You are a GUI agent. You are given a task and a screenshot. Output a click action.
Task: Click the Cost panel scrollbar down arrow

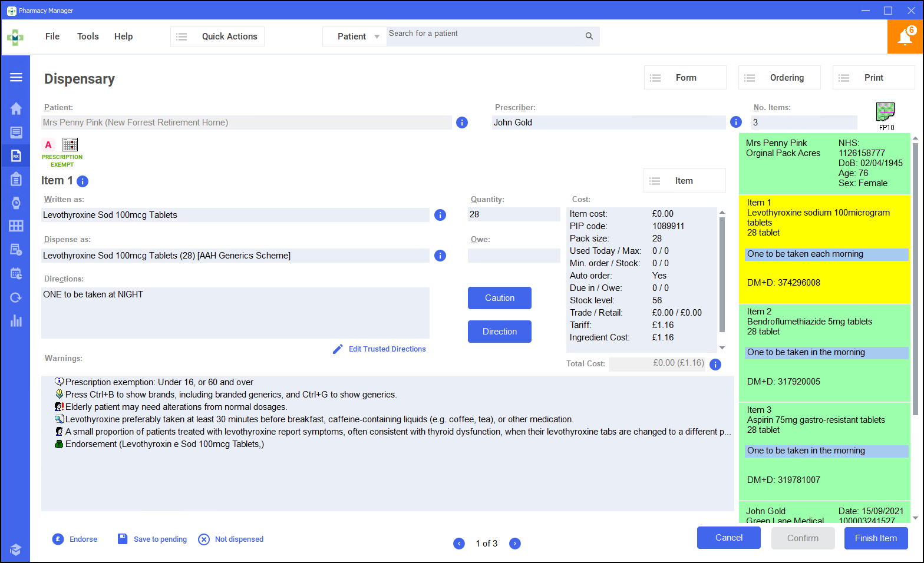722,348
